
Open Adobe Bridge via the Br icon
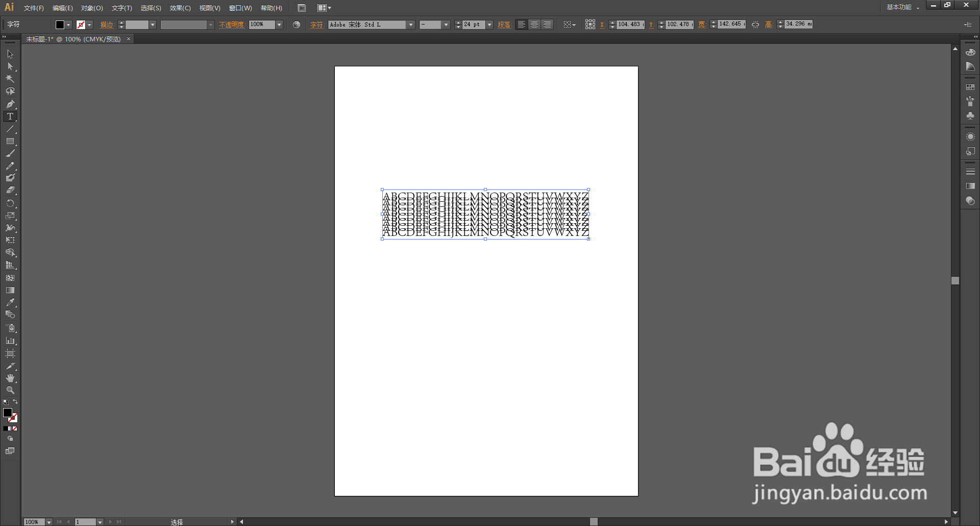[x=302, y=8]
